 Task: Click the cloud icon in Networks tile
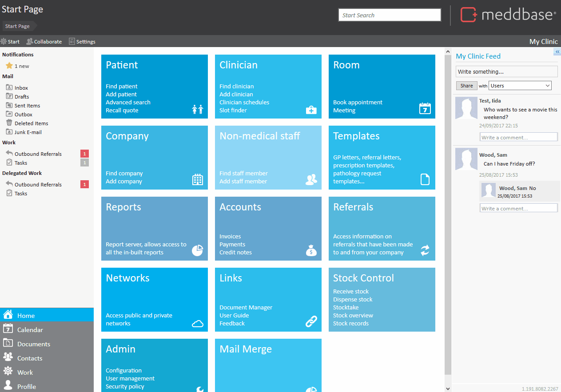(x=198, y=324)
